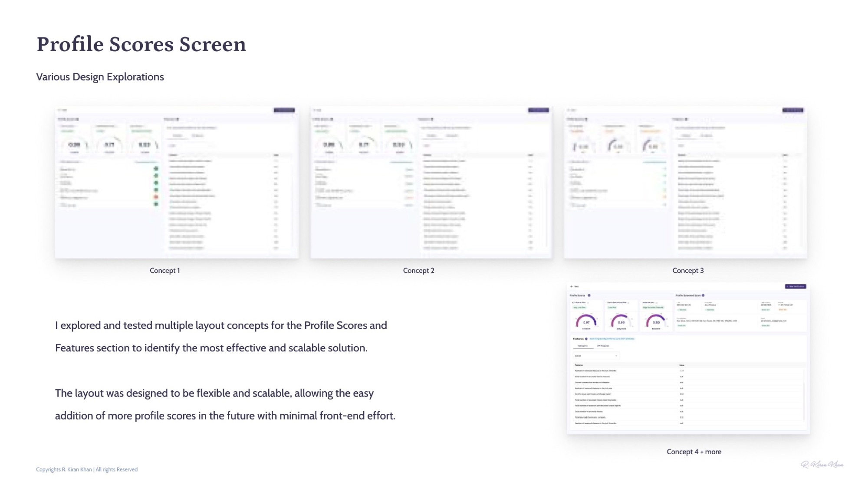The height and width of the screenshot is (488, 868).
Task: Click the 'Low Risk' badge under Credit Behaviour Risk
Action: coord(612,308)
